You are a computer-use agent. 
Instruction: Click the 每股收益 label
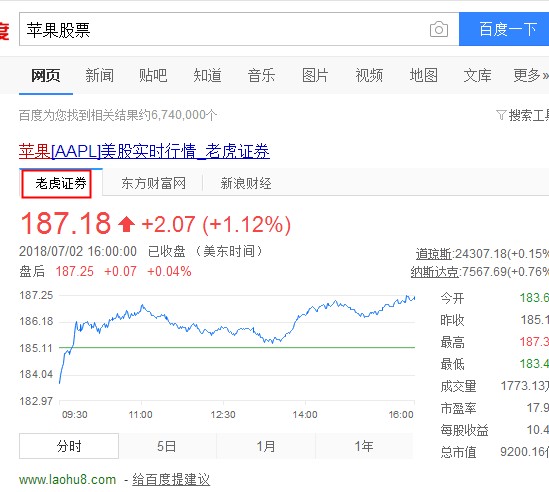pyautogui.click(x=464, y=430)
